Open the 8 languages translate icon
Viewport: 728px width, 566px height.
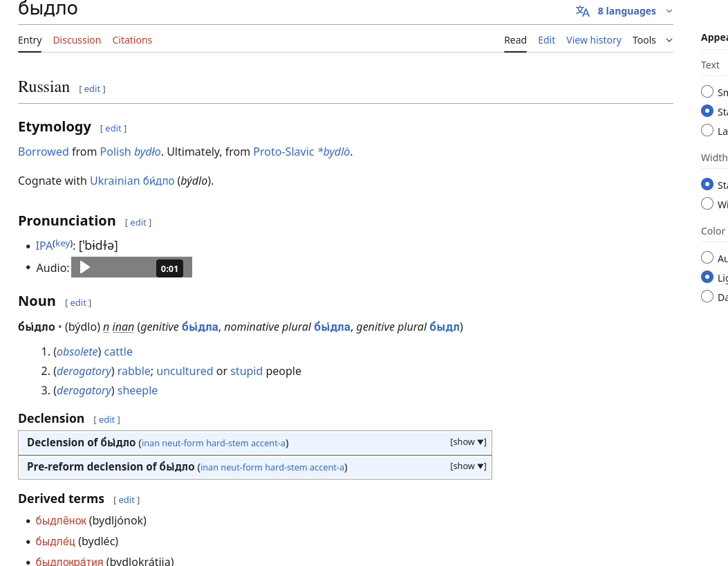click(582, 11)
